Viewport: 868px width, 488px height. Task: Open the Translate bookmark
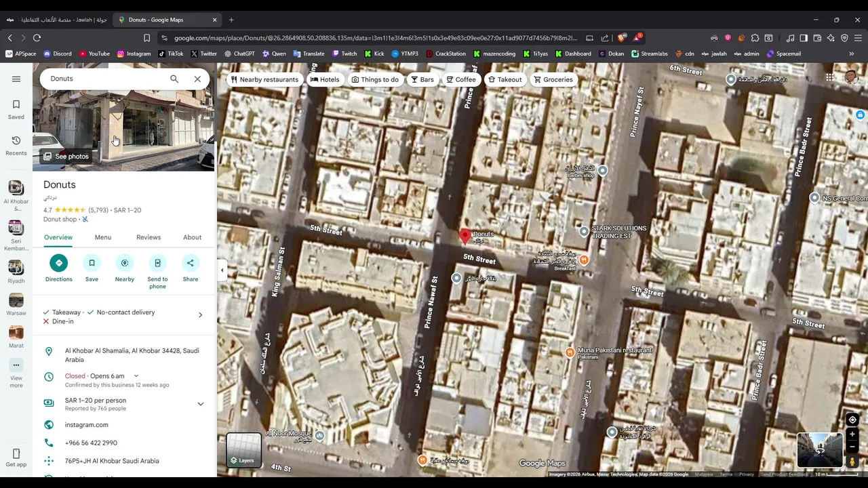[309, 54]
